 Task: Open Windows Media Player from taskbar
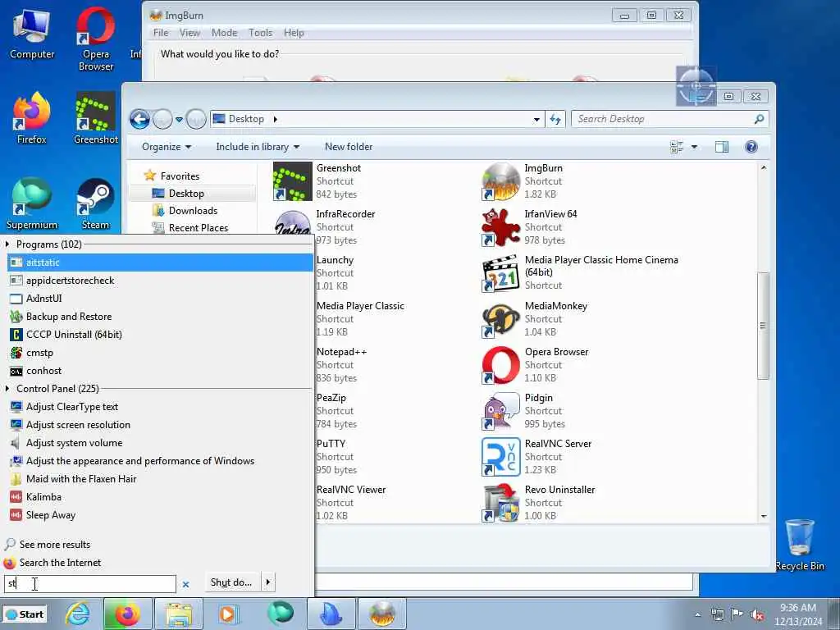coord(228,614)
